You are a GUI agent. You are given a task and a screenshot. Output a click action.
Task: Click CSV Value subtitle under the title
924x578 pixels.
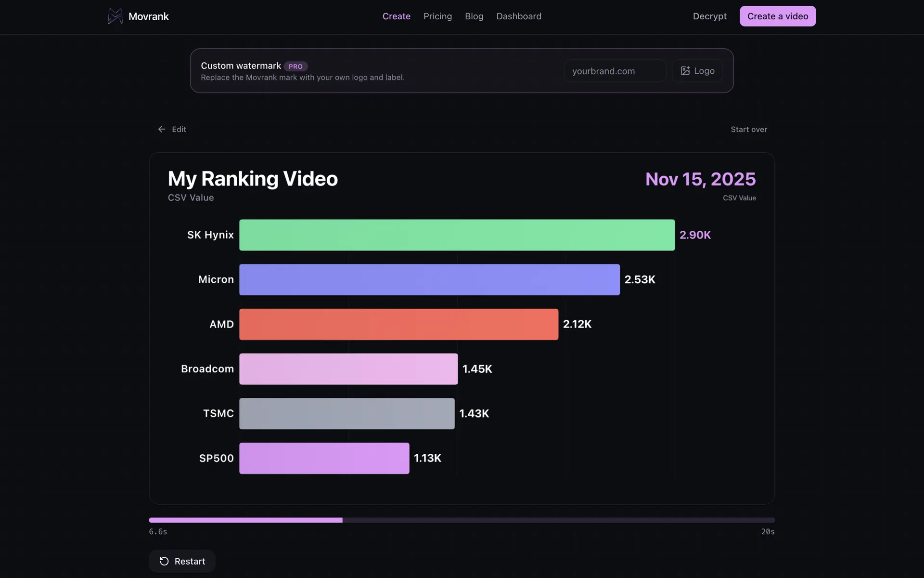pos(191,197)
